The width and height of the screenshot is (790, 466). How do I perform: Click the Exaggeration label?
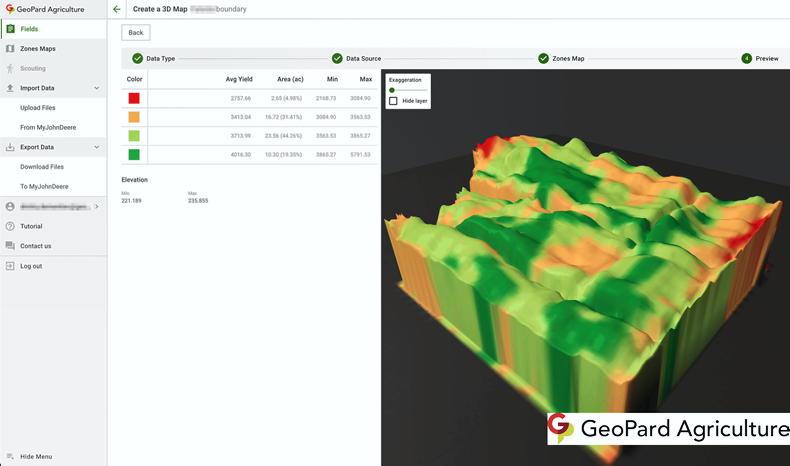(x=405, y=80)
